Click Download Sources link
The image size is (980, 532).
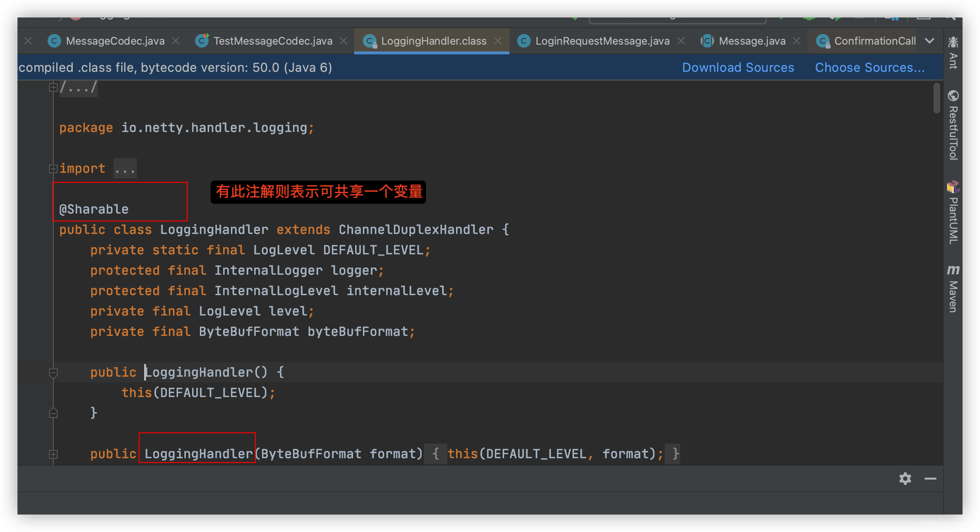(738, 67)
